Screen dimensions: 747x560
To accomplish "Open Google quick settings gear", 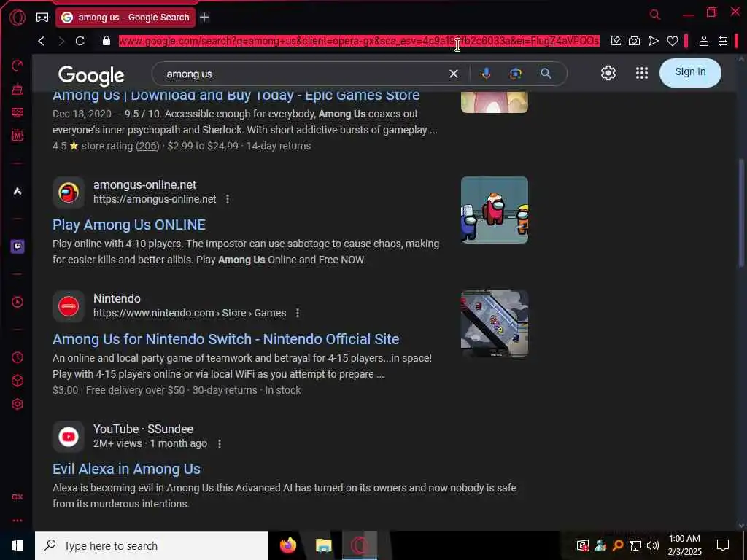I will click(x=608, y=73).
